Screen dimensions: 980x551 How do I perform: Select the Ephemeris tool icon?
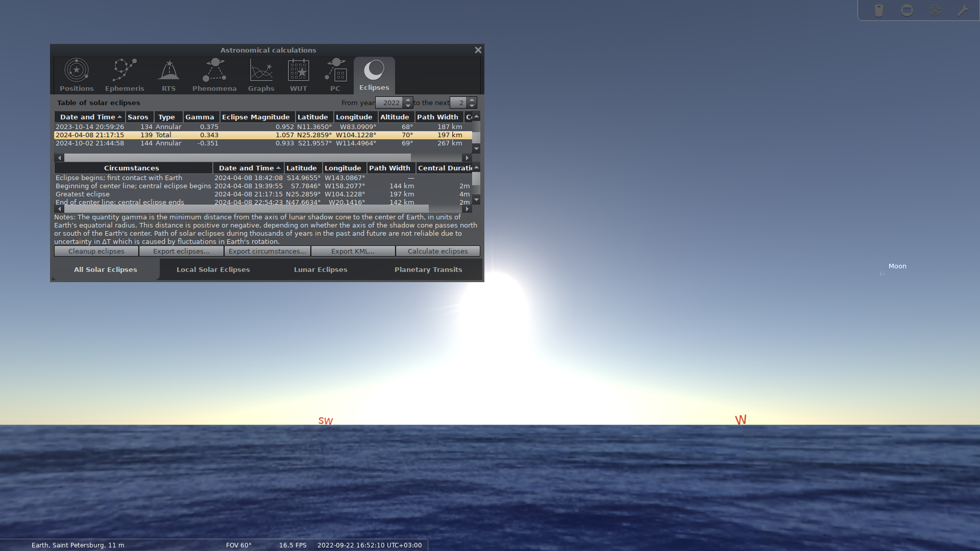(124, 73)
